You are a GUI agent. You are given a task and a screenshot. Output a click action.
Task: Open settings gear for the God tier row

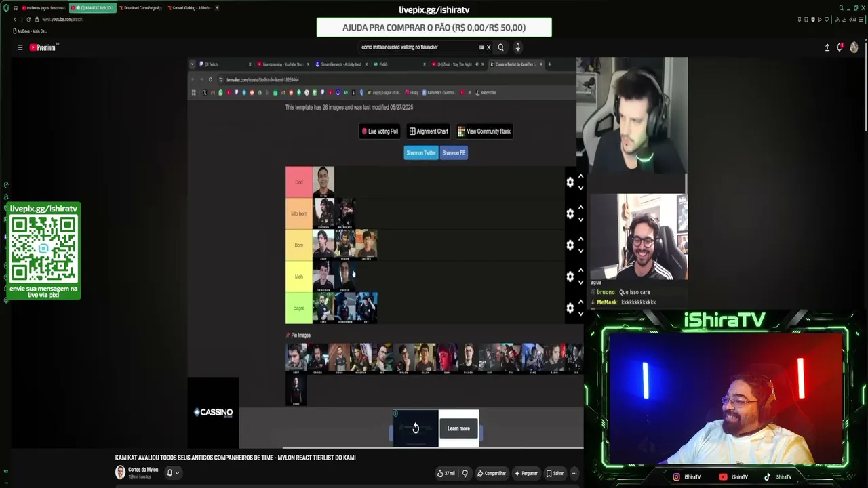coord(570,182)
